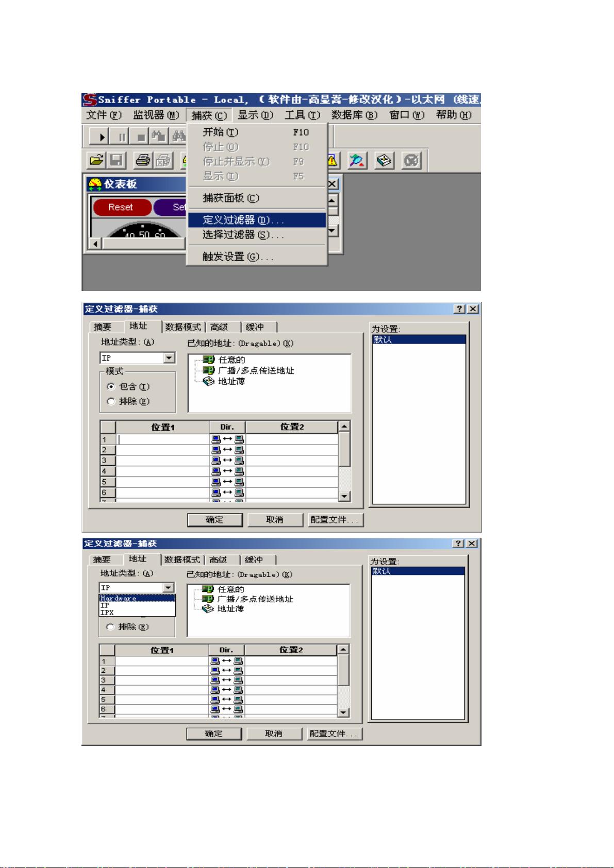Select 广播/多点传送地址 in first filter dialog
Image resolution: width=614 pixels, height=868 pixels.
[256, 370]
